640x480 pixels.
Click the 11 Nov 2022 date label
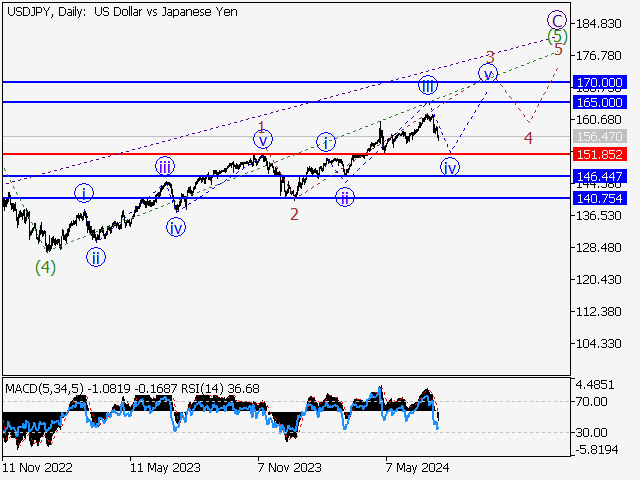click(38, 467)
